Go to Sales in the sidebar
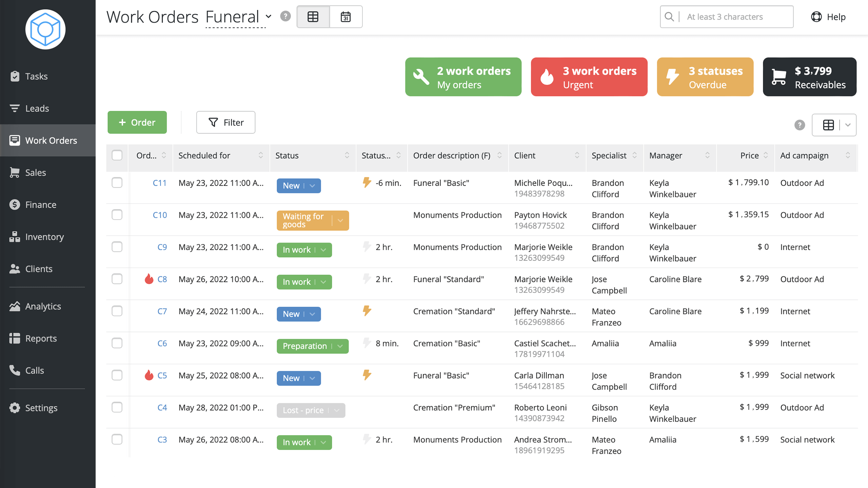868x488 pixels. pos(48,172)
